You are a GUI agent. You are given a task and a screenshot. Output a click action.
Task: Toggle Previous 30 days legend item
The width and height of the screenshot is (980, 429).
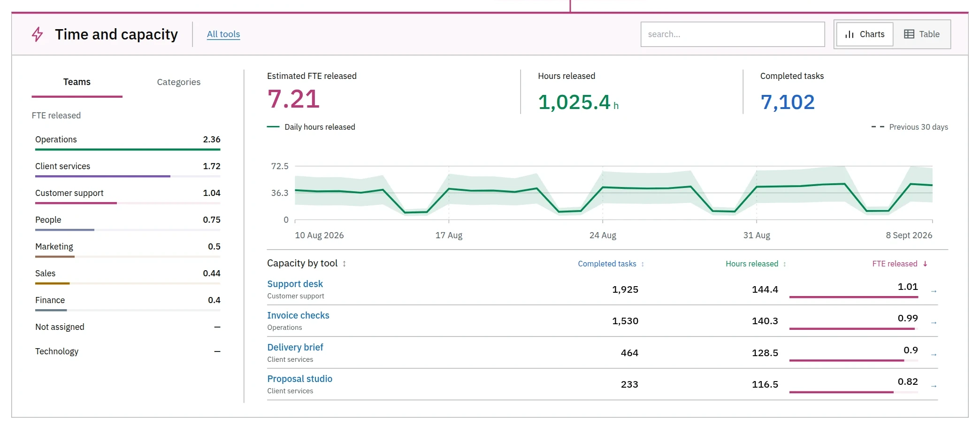point(910,127)
